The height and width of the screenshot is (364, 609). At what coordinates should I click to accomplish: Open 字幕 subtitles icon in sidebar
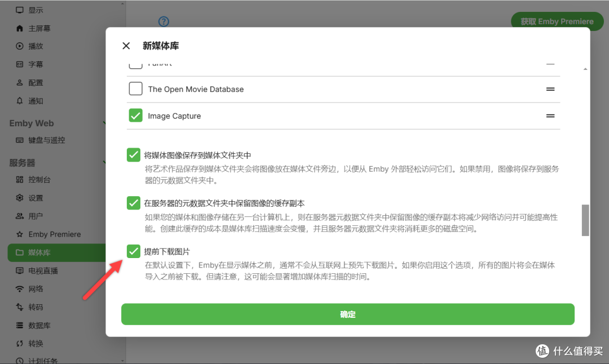coord(19,64)
